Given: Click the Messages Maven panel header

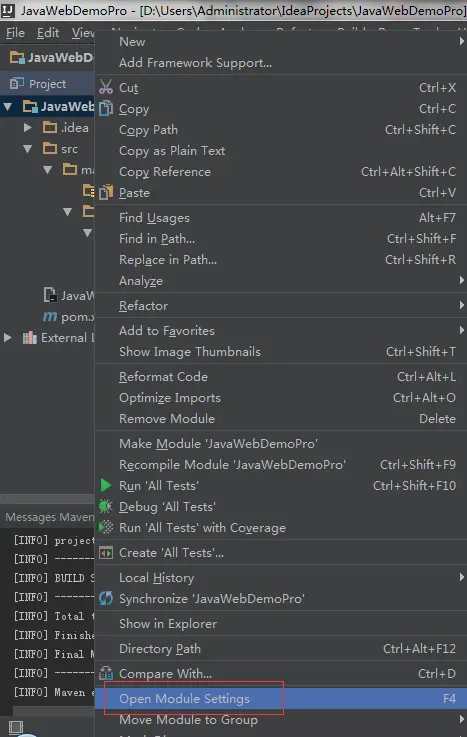Looking at the screenshot, I should pos(49,517).
